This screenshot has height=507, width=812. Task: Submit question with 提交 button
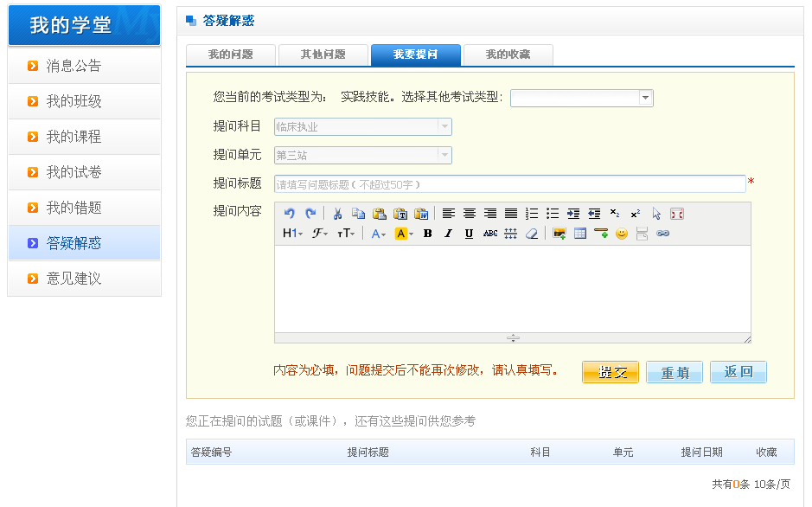point(611,372)
